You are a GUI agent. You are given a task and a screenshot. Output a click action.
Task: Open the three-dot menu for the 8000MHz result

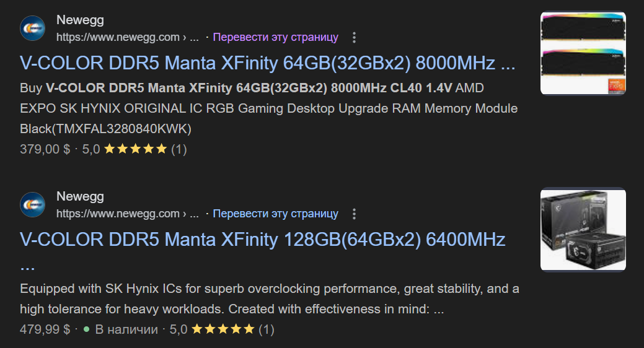click(354, 37)
